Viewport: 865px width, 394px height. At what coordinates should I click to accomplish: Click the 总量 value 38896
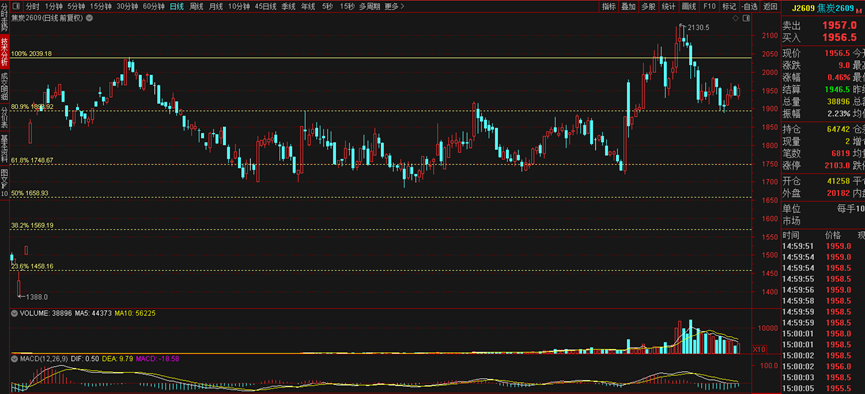tap(839, 102)
